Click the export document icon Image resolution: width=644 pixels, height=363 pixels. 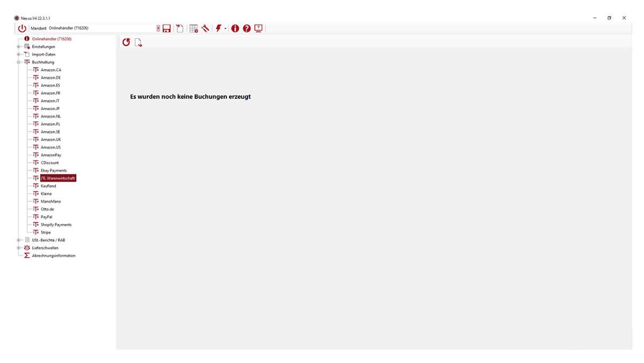pos(138,43)
